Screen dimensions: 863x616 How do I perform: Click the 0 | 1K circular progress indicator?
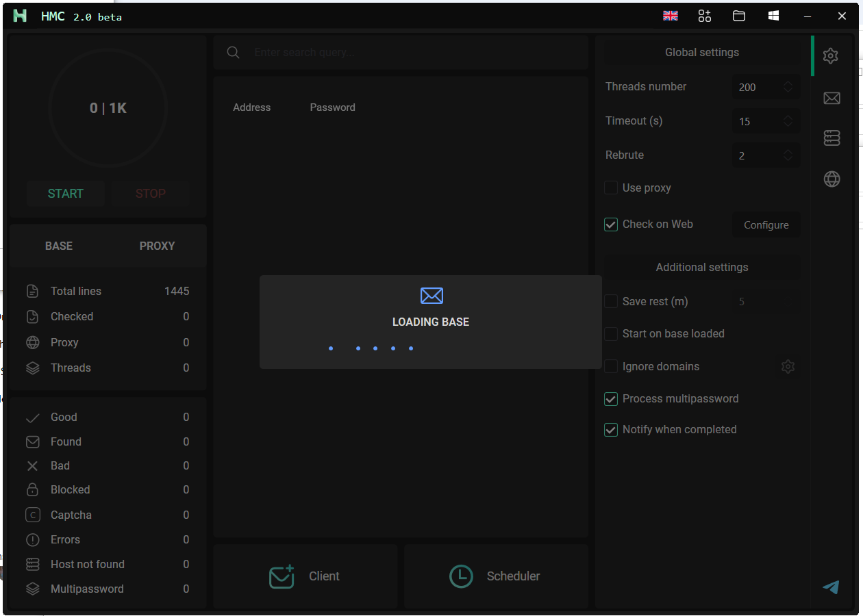coord(108,108)
